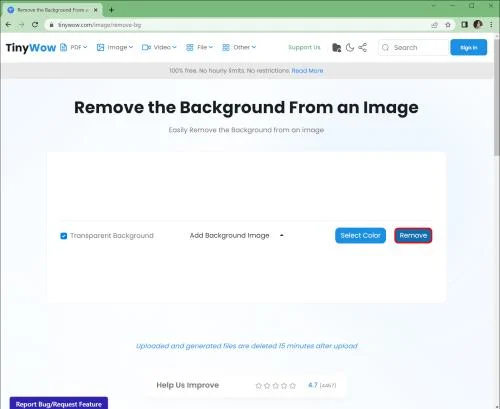500x409 pixels.
Task: Open the my files folder icon
Action: point(337,48)
